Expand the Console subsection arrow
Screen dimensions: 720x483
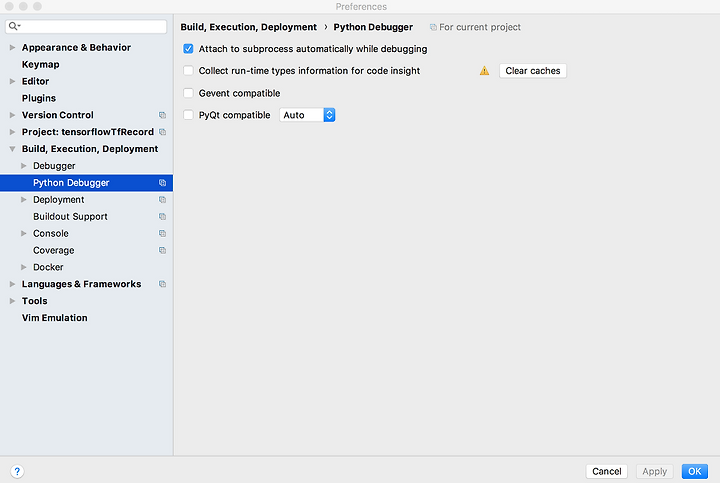24,234
